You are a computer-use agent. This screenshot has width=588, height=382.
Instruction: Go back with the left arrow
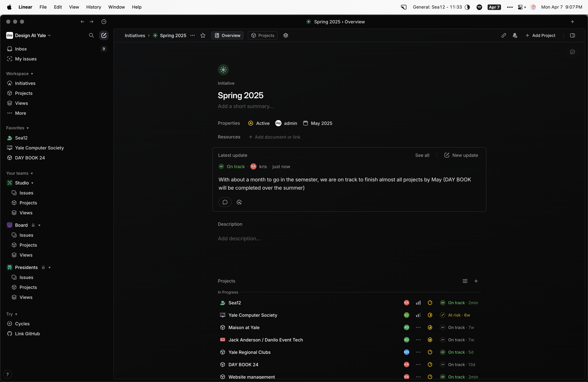point(82,22)
